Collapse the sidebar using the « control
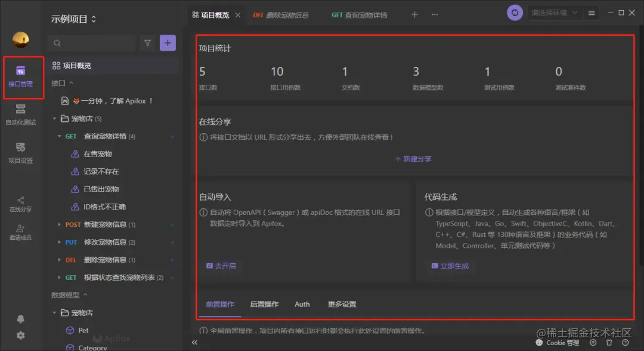 194,343
